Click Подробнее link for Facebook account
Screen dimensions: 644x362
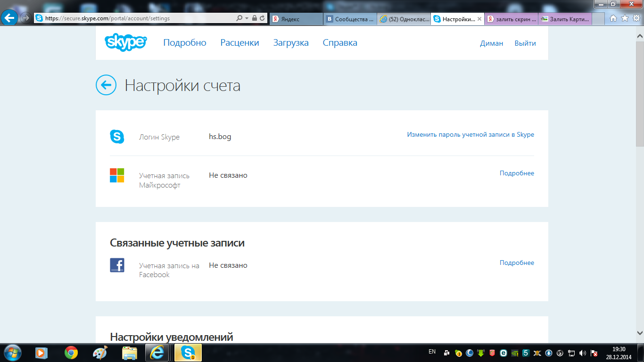point(517,263)
